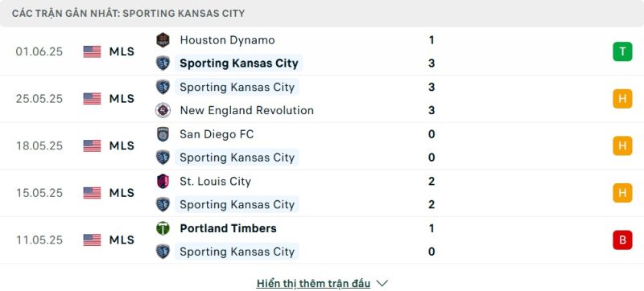Click Sporting Kansas City crest in 01.06.25 match
This screenshot has height=291, width=644.
(163, 64)
